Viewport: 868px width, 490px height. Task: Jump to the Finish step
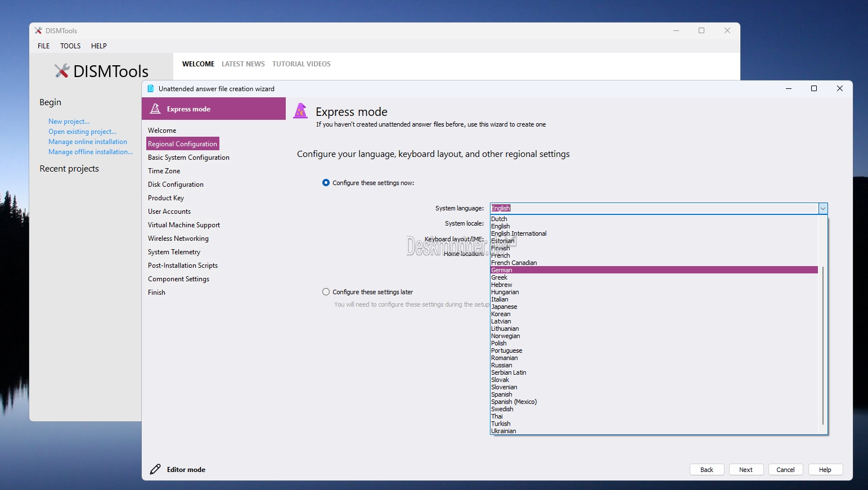pos(156,293)
